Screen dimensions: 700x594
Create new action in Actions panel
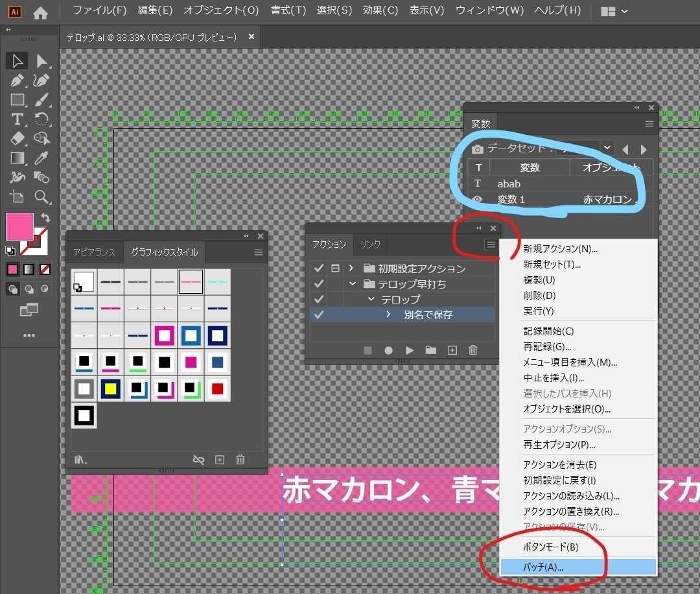click(452, 351)
